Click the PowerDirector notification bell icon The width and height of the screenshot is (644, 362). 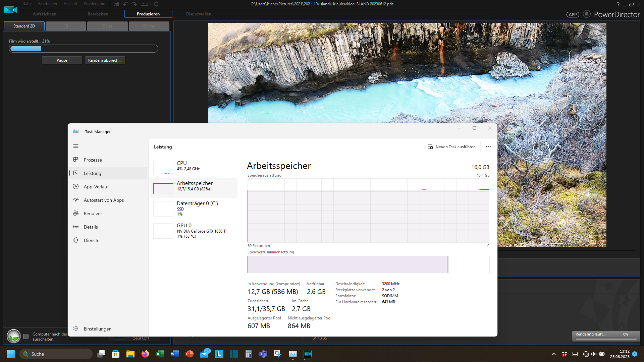586,14
